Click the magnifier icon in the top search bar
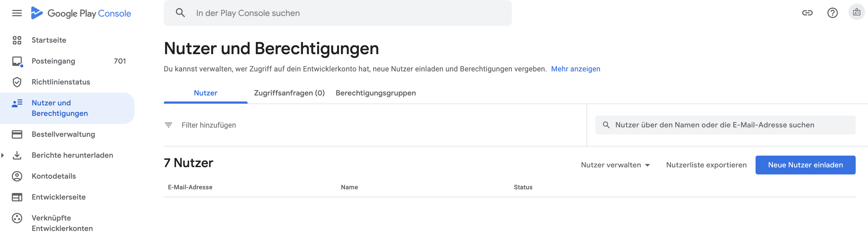Screen dimensions: 868x238 [180, 13]
